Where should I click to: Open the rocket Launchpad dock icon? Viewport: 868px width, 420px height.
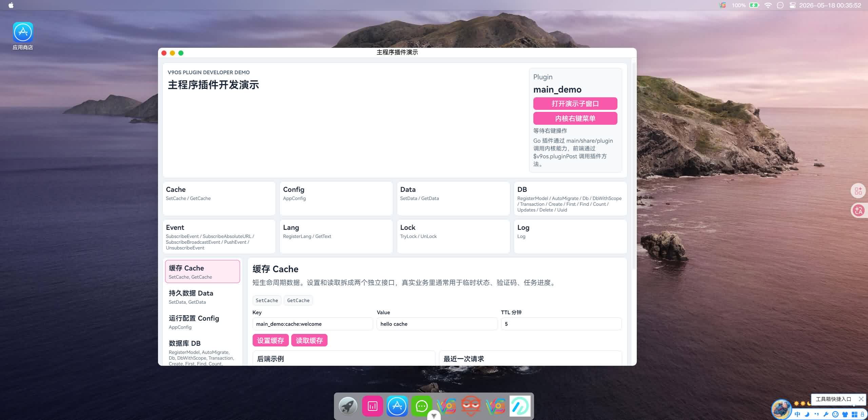click(348, 406)
